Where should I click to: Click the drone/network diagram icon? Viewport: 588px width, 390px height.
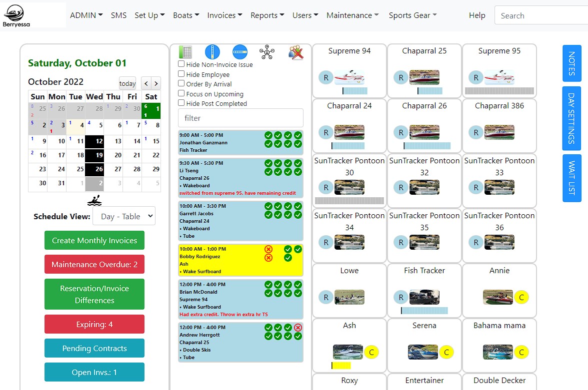click(x=266, y=51)
